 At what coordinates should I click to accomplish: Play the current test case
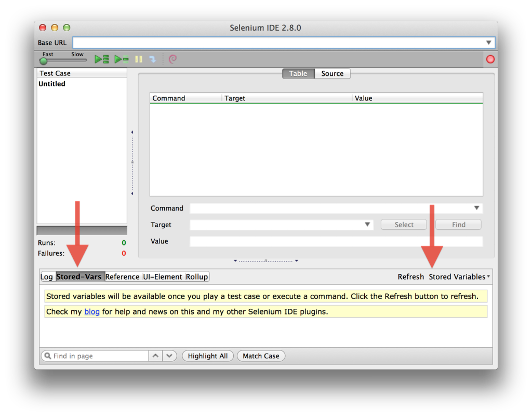[x=122, y=59]
